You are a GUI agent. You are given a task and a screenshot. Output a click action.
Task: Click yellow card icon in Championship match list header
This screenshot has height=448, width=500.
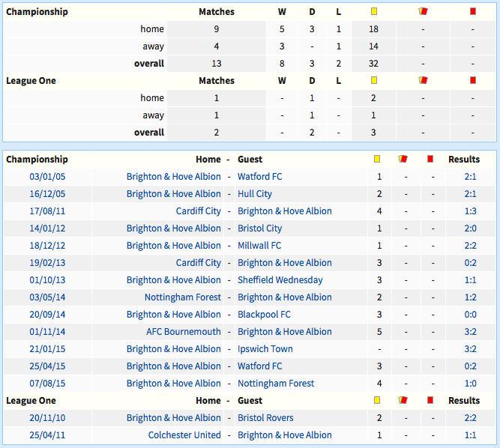coord(377,159)
